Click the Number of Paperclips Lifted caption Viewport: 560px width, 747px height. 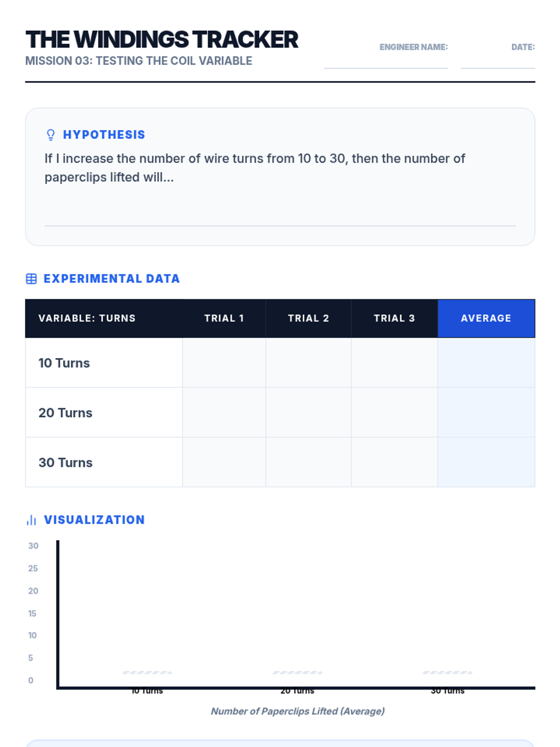[x=298, y=711]
